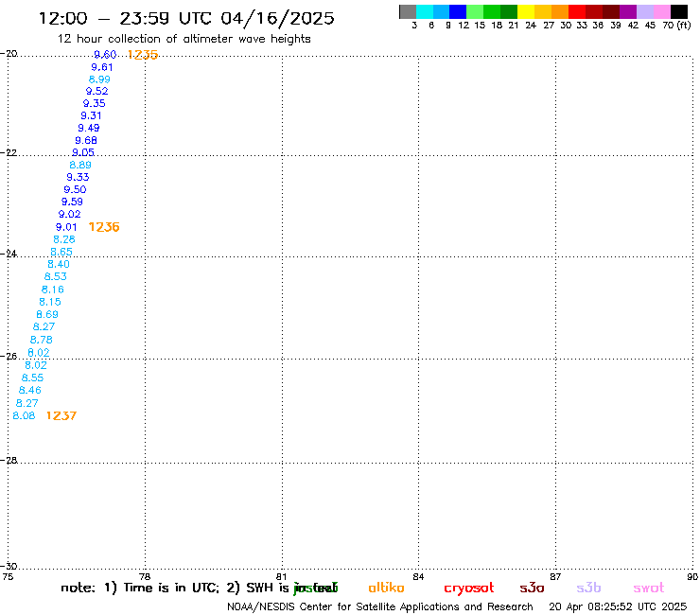Click the 8.16 wave height value
700x615 pixels.
pyautogui.click(x=53, y=290)
